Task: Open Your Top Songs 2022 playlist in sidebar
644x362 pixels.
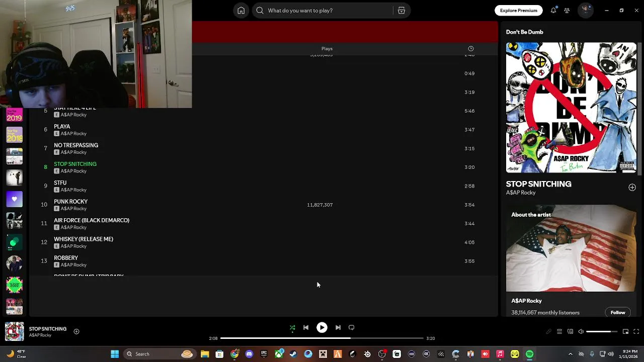Action: point(14,285)
